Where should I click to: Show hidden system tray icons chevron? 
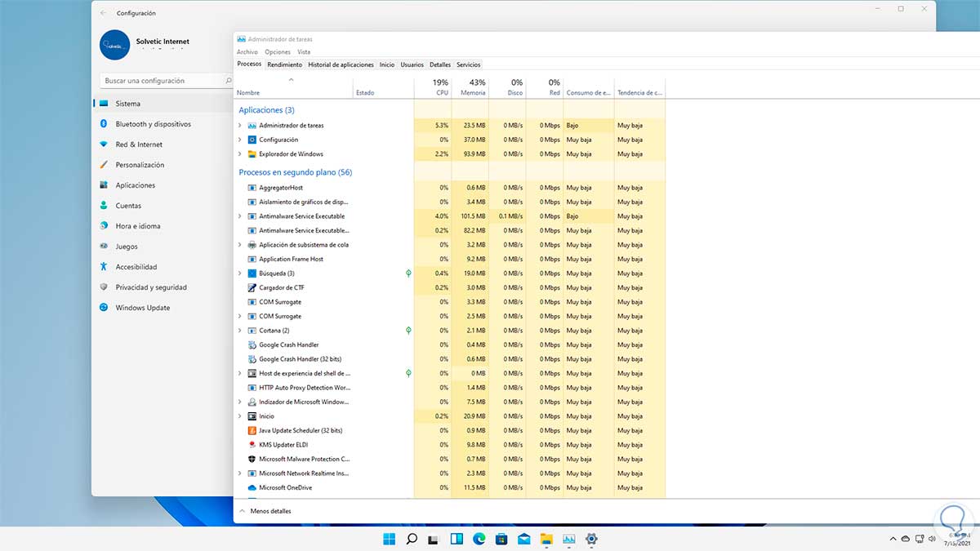(892, 539)
